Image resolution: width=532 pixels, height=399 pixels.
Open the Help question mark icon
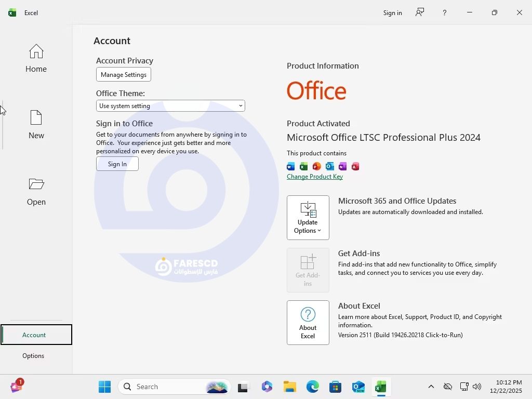(x=444, y=12)
